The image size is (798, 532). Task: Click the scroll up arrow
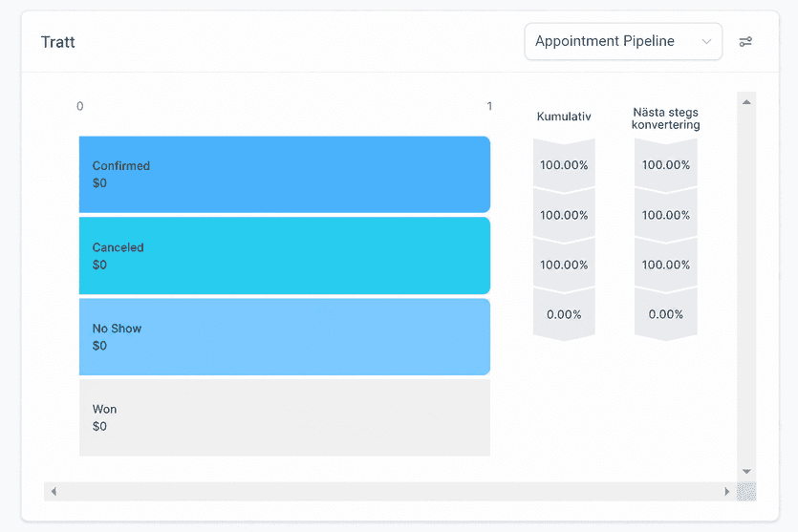pos(746,102)
